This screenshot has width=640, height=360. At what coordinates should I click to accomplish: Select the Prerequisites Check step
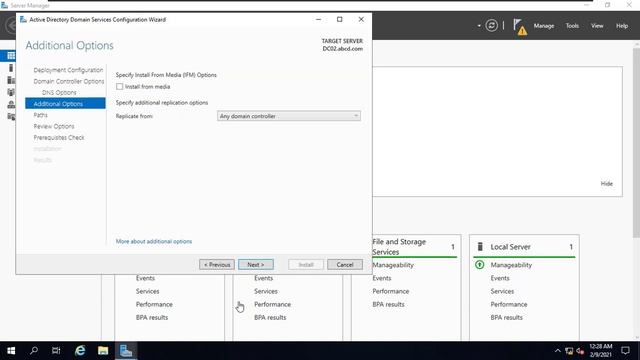point(59,138)
